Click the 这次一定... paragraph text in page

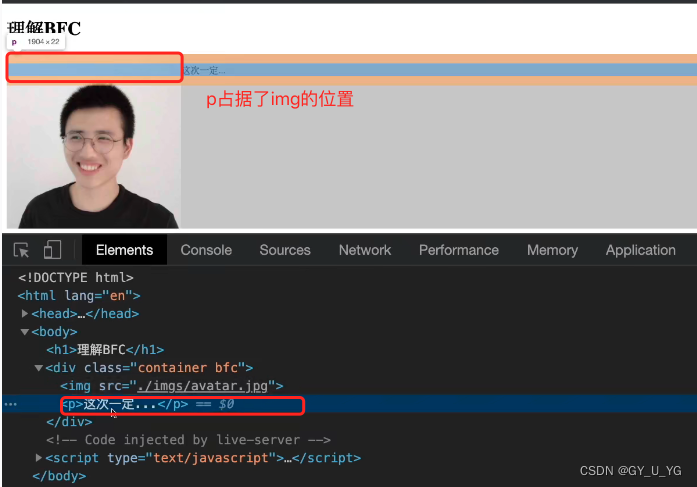coord(204,70)
